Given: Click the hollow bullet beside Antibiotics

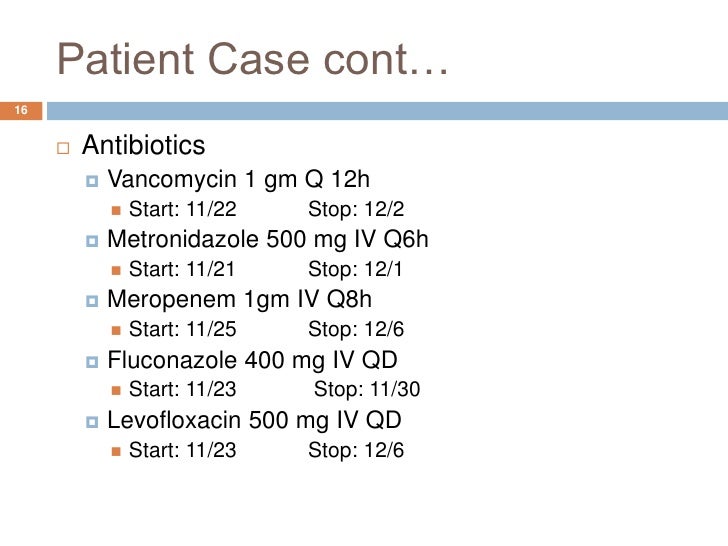Looking at the screenshot, I should 63,148.
